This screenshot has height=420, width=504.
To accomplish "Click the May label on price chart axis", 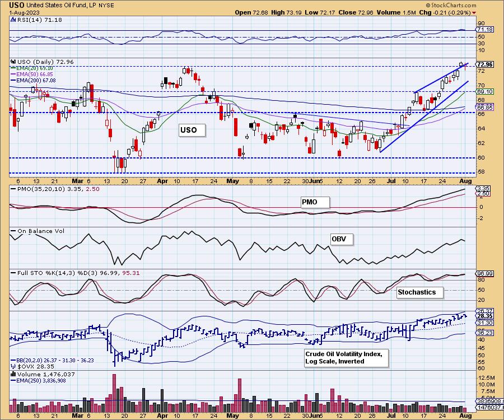I will point(233,181).
